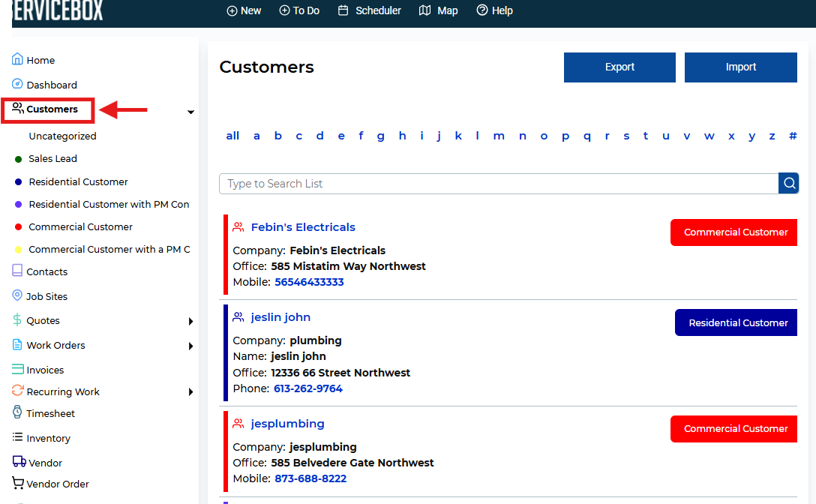This screenshot has width=816, height=504.
Task: Click the yellow Commercial Customer PM color dot
Action: pyautogui.click(x=18, y=250)
